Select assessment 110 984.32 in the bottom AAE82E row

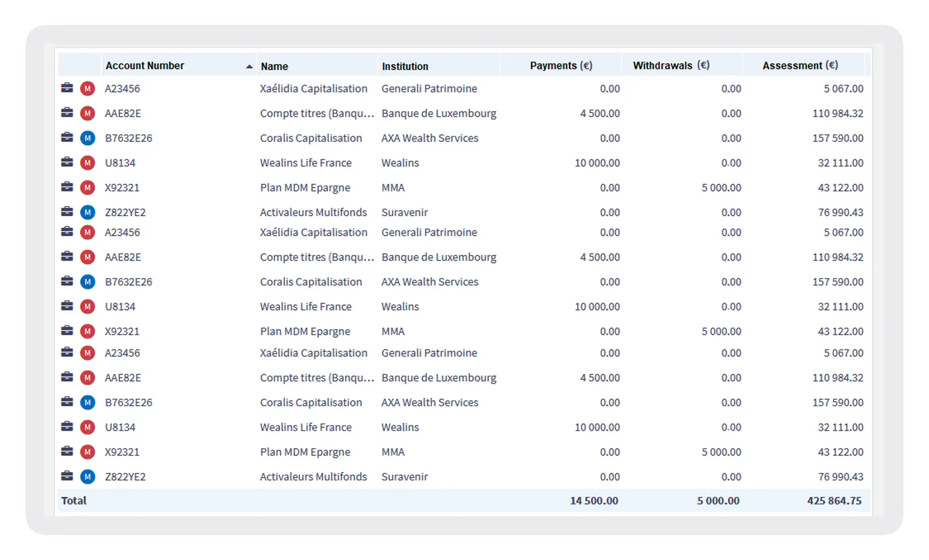pyautogui.click(x=838, y=377)
